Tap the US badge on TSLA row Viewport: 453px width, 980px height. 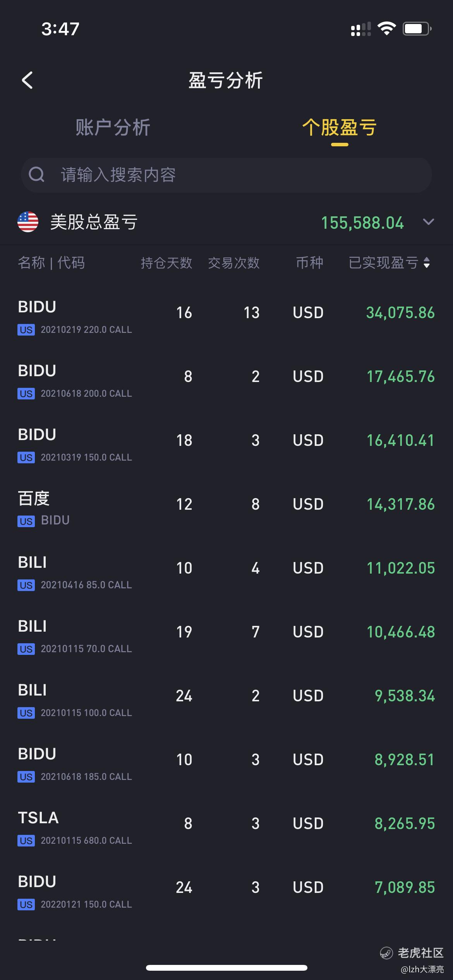pyautogui.click(x=26, y=841)
